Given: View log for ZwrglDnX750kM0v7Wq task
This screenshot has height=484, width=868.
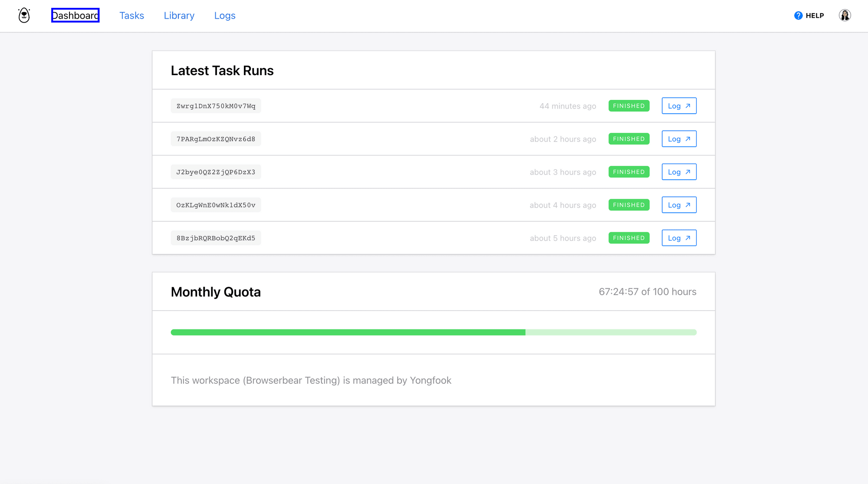Looking at the screenshot, I should pos(678,105).
